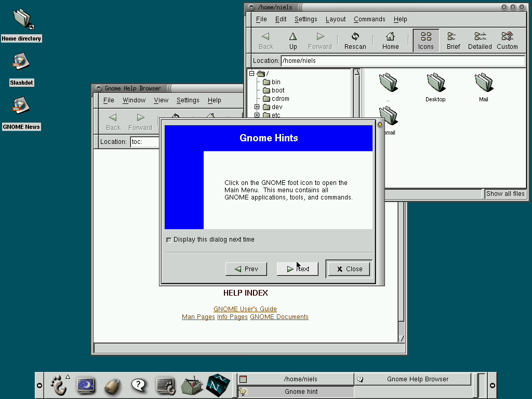Toggle 'Display this dialog next time' checkbox

coord(168,240)
